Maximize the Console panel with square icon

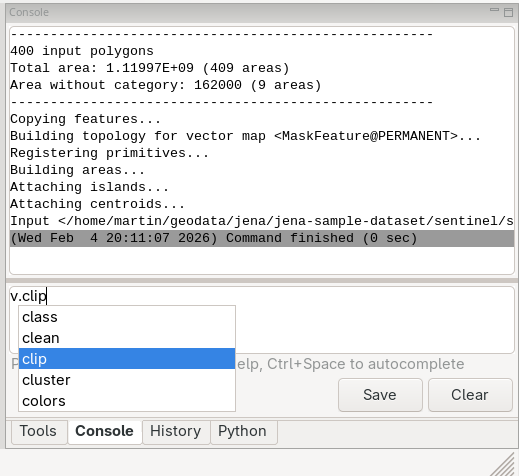(508, 13)
